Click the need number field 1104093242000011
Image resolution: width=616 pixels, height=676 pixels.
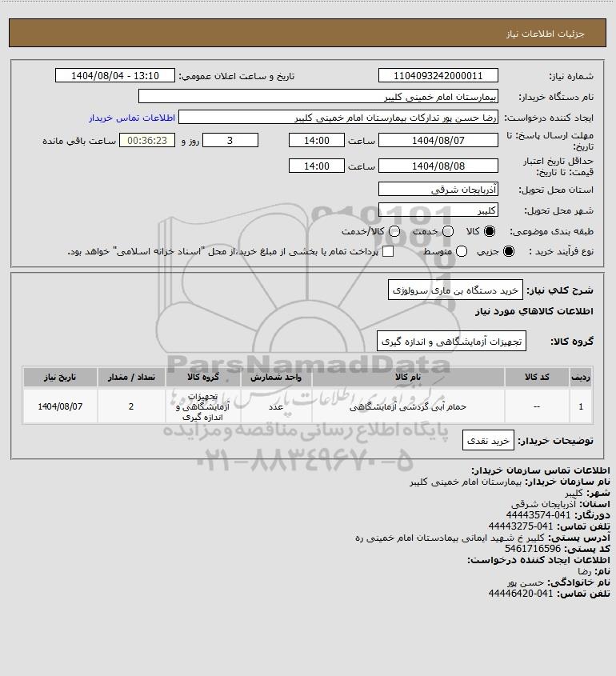(x=438, y=75)
